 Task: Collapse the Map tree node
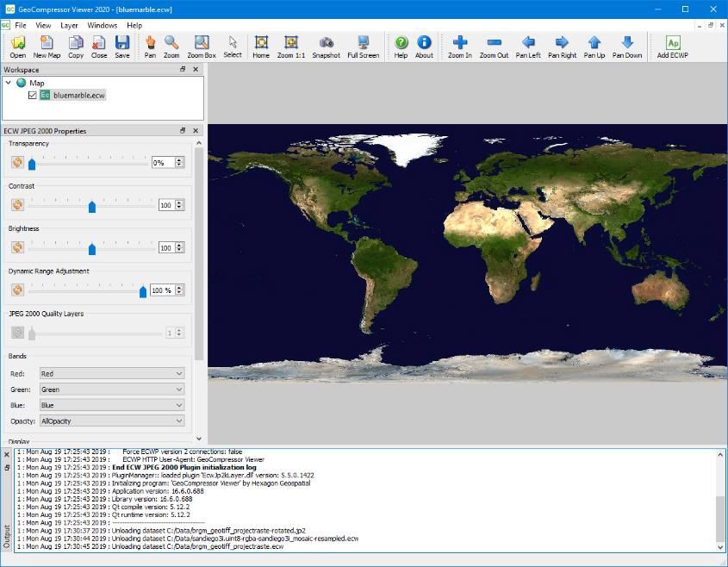(8, 83)
